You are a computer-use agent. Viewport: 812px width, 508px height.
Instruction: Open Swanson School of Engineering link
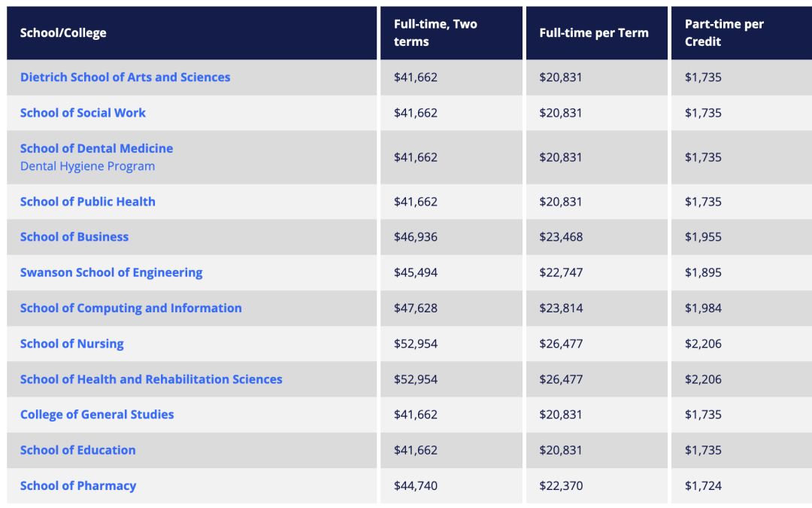pos(111,272)
